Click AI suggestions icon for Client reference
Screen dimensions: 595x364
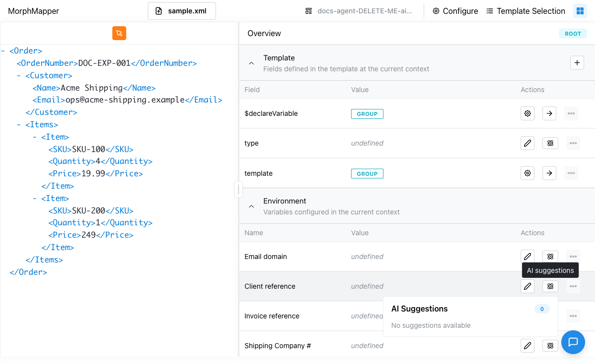[550, 286]
